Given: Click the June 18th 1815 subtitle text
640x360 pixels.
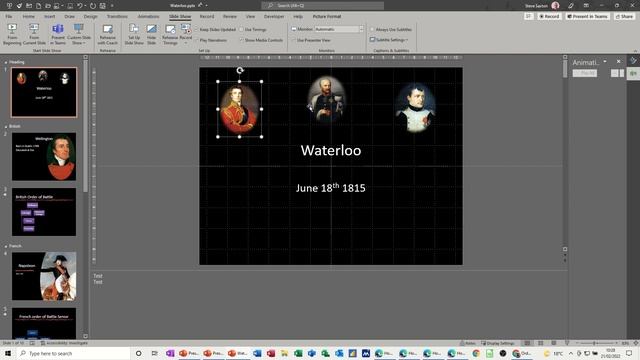Looking at the screenshot, I should tap(331, 188).
